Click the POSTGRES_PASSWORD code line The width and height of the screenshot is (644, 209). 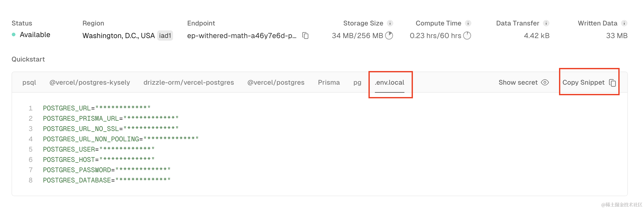pyautogui.click(x=107, y=170)
